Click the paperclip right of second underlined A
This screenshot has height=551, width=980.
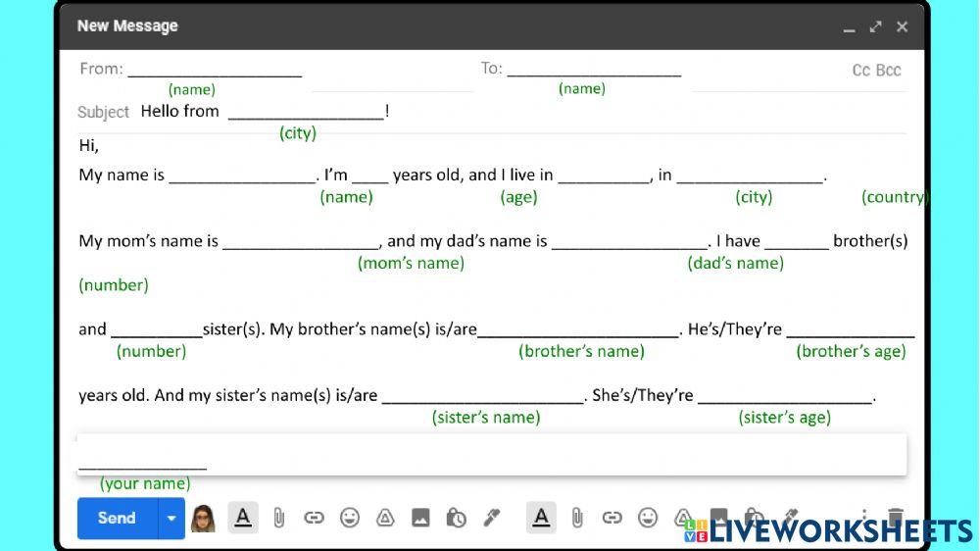coord(577,518)
